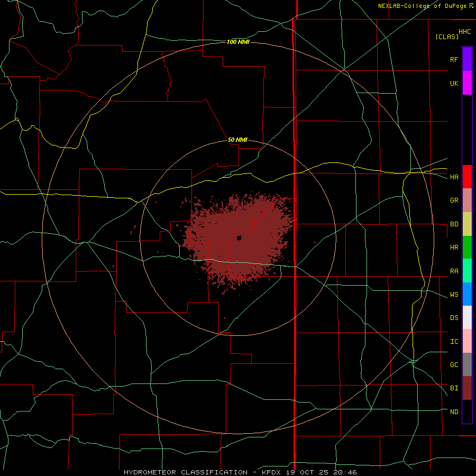
Task: Click the HR green legend swatch
Action: (x=467, y=248)
